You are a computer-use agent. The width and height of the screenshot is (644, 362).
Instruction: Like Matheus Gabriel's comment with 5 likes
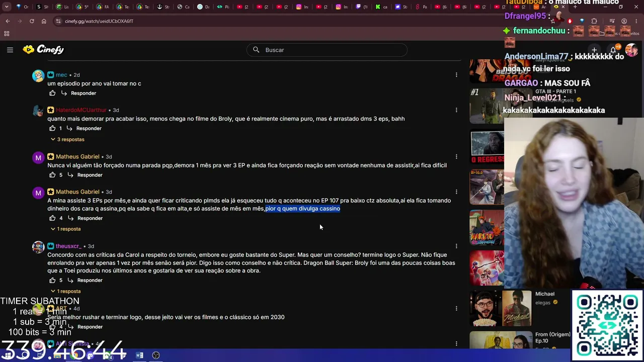click(x=52, y=175)
